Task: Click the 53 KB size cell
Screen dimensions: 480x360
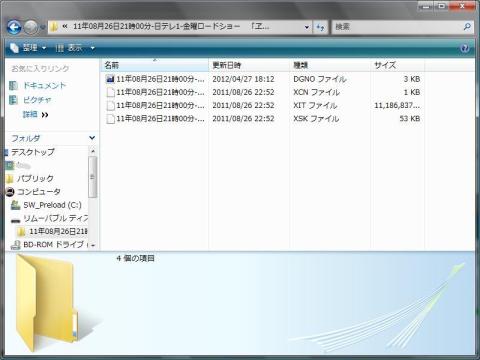Action: coord(410,119)
